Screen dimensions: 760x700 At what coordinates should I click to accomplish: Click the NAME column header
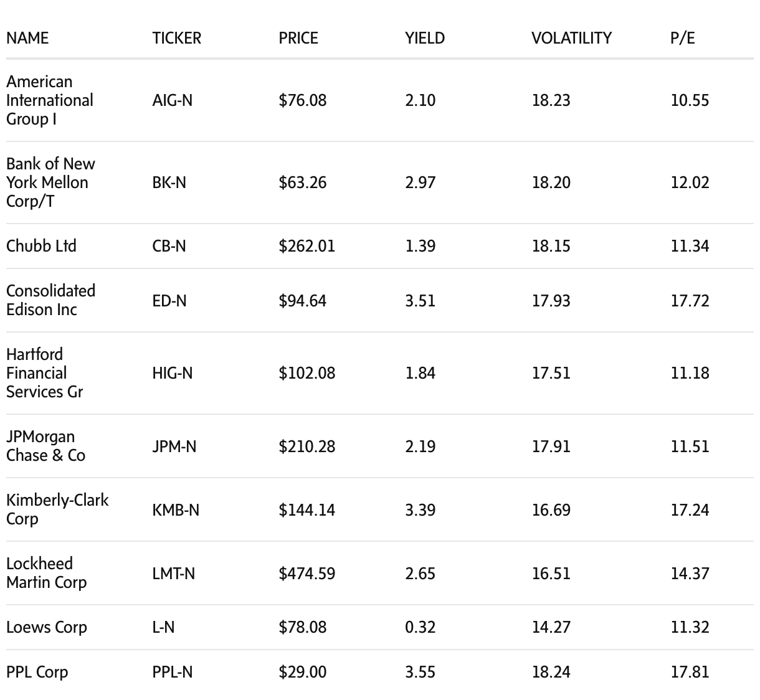[x=27, y=38]
